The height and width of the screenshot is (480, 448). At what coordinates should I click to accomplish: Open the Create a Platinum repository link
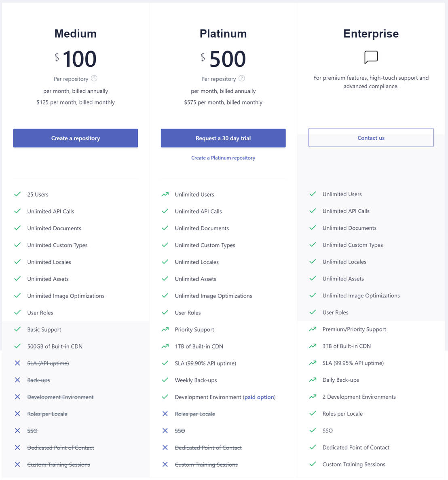(223, 158)
